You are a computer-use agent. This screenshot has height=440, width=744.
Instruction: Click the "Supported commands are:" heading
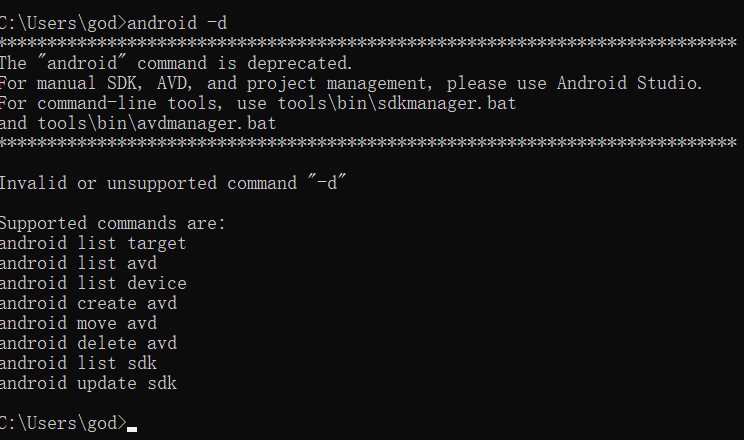tap(112, 223)
